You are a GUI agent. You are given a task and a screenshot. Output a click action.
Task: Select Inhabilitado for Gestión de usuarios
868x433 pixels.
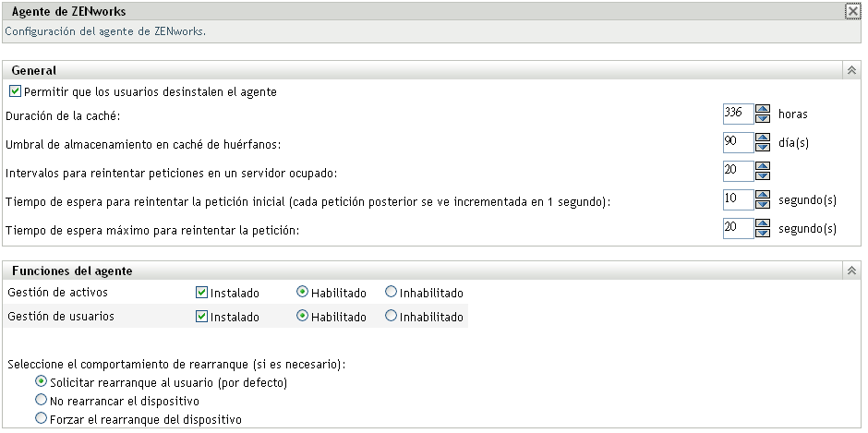[x=392, y=317]
